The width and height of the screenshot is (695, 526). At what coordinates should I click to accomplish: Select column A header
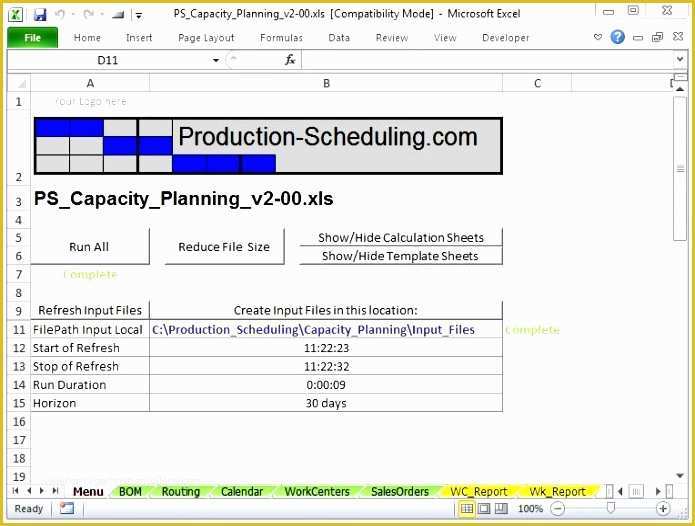tap(90, 83)
